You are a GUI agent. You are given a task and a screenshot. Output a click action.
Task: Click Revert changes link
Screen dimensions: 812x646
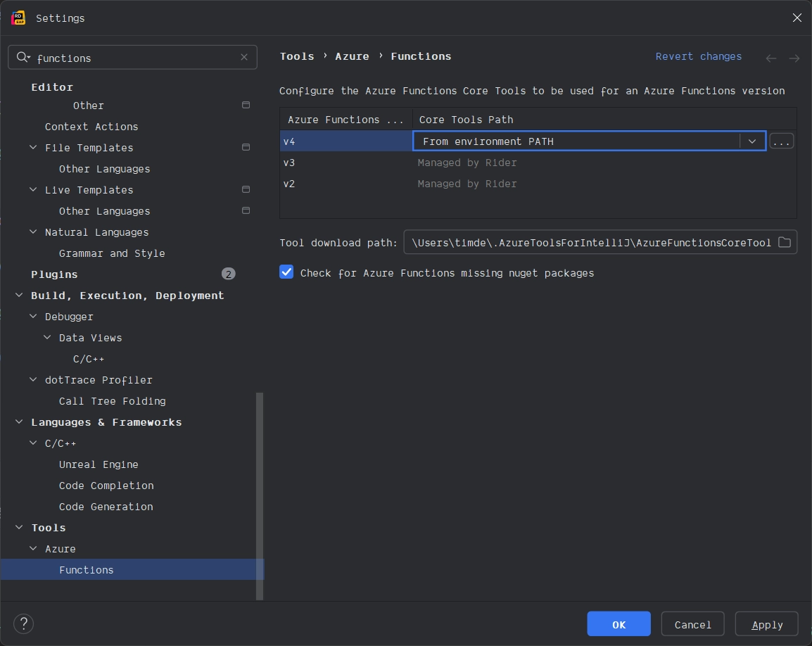click(698, 56)
